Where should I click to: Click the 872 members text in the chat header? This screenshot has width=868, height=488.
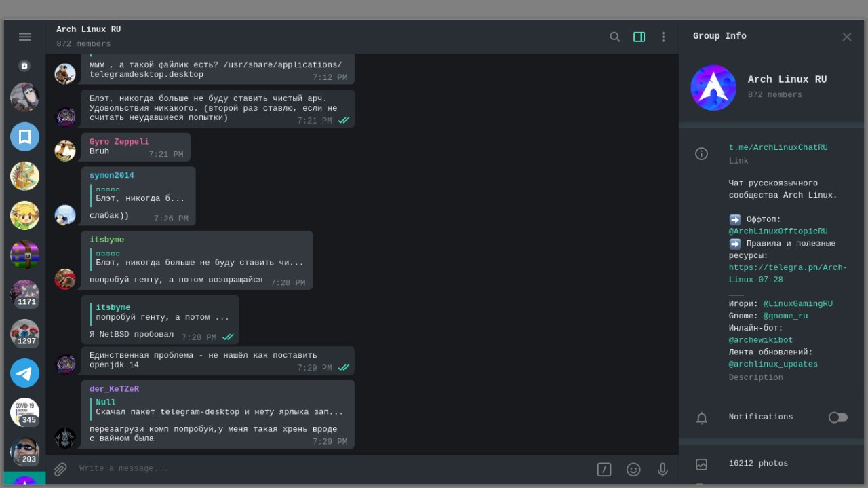[x=83, y=44]
